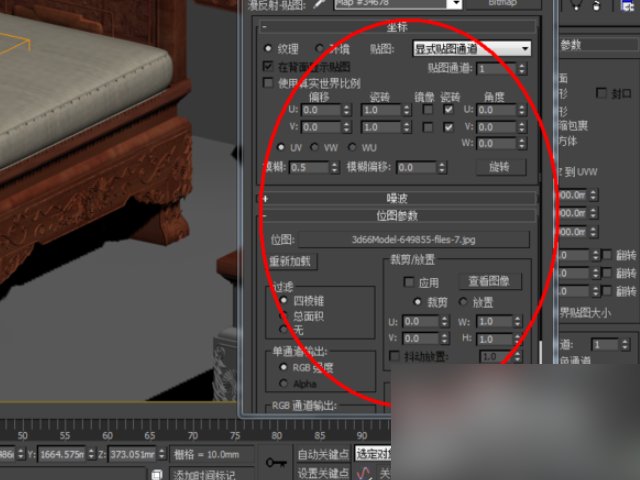Enable 使用真实世界比例 checkbox
640x480 pixels.
click(268, 83)
